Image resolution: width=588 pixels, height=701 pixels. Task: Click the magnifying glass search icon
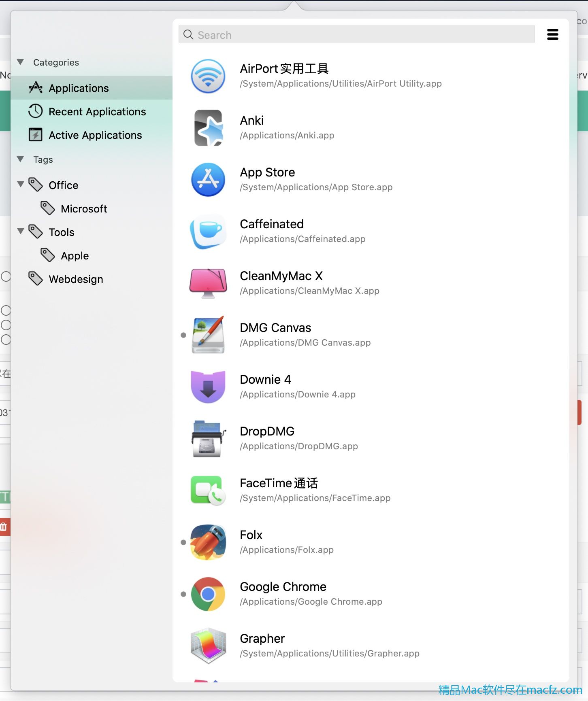(x=188, y=34)
